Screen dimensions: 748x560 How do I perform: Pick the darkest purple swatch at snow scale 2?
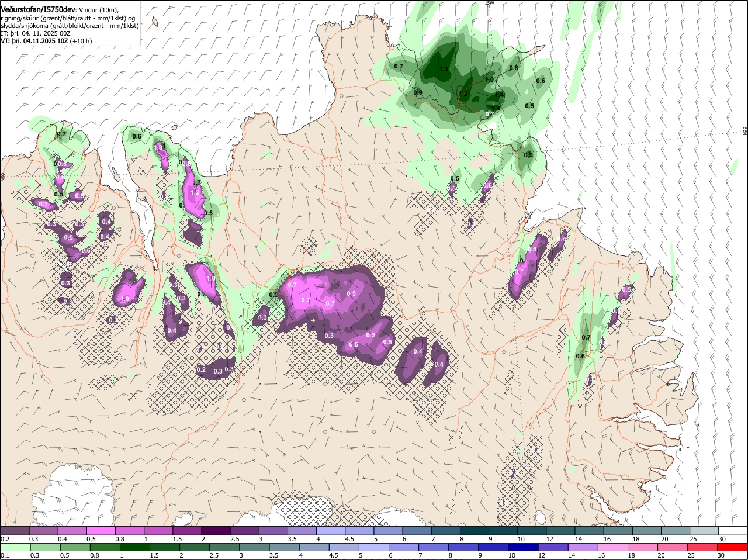click(x=216, y=531)
